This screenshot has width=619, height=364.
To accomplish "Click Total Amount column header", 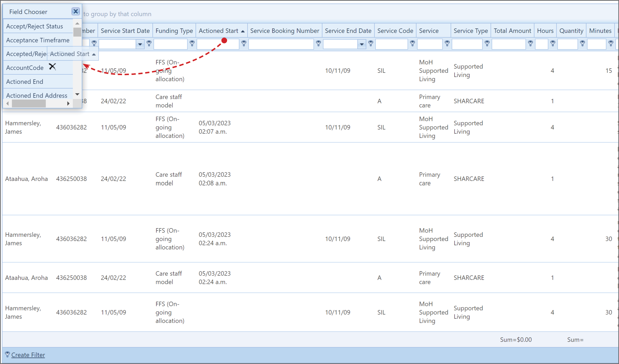I will click(x=512, y=31).
